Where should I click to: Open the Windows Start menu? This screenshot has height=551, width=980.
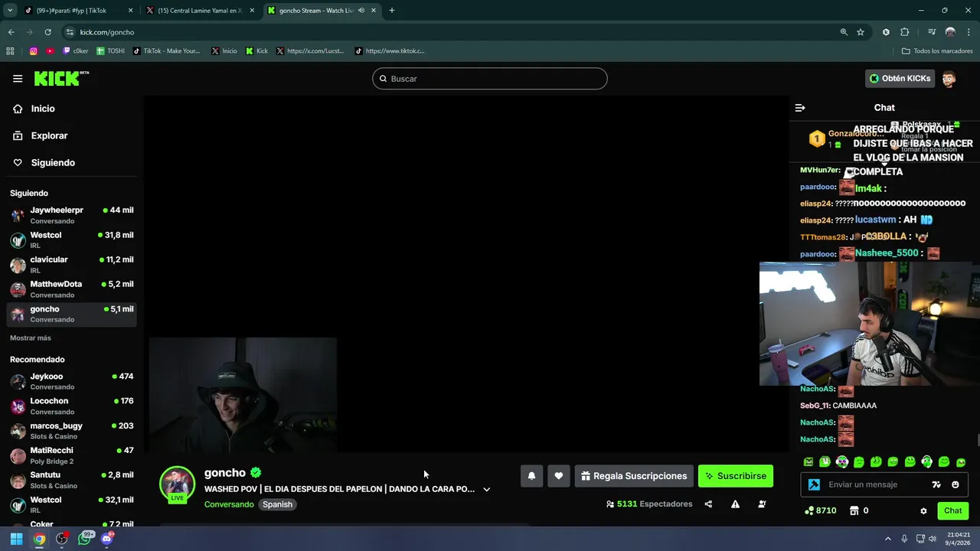(16, 539)
